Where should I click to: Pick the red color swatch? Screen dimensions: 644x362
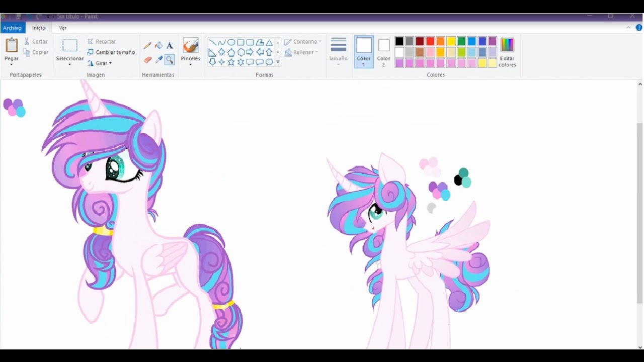(x=430, y=41)
